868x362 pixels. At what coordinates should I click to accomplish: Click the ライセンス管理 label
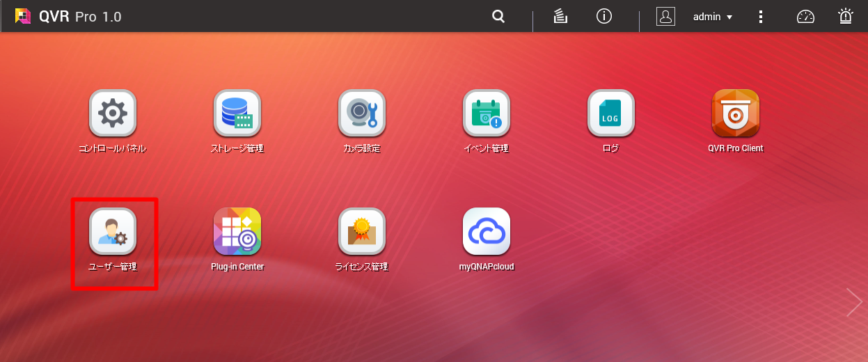(362, 267)
